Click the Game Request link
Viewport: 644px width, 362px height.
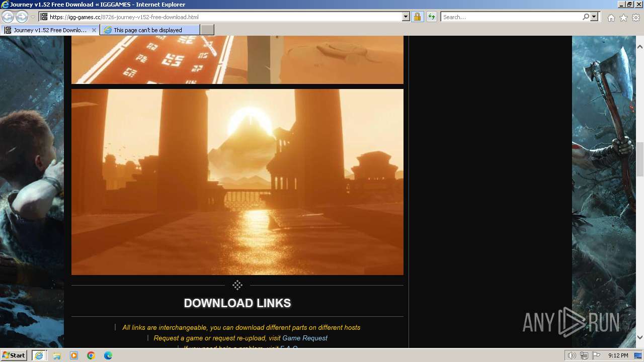[x=305, y=338]
